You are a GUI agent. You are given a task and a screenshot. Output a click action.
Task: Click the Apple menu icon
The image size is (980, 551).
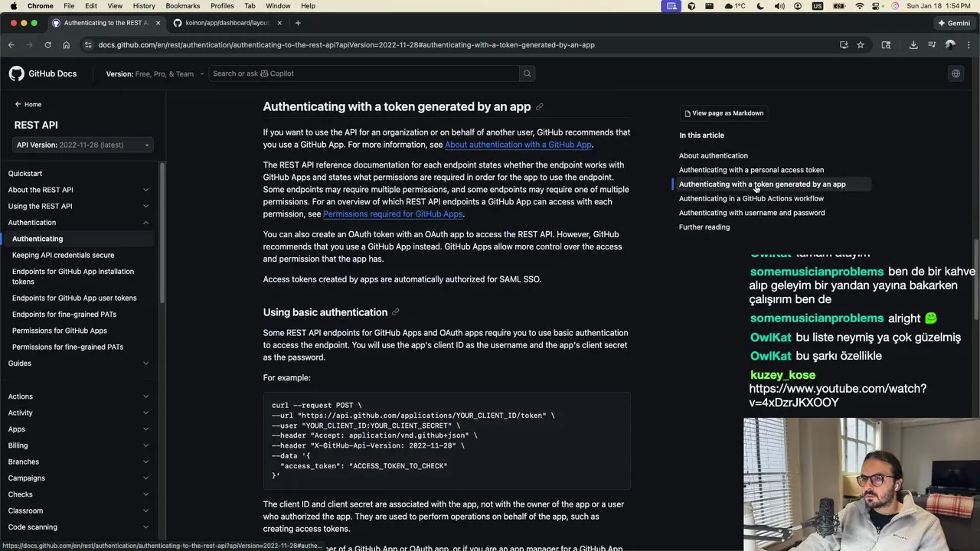point(14,6)
